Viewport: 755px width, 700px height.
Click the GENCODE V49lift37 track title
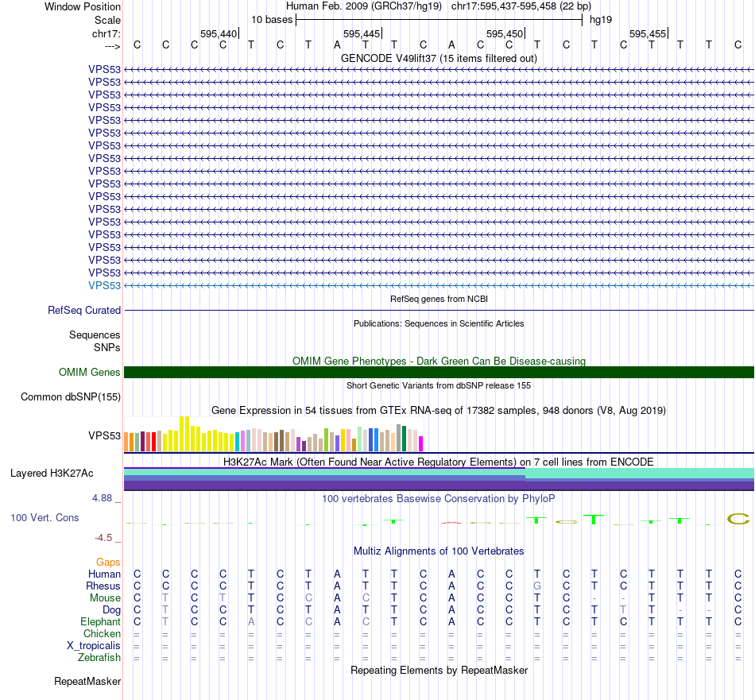click(439, 58)
